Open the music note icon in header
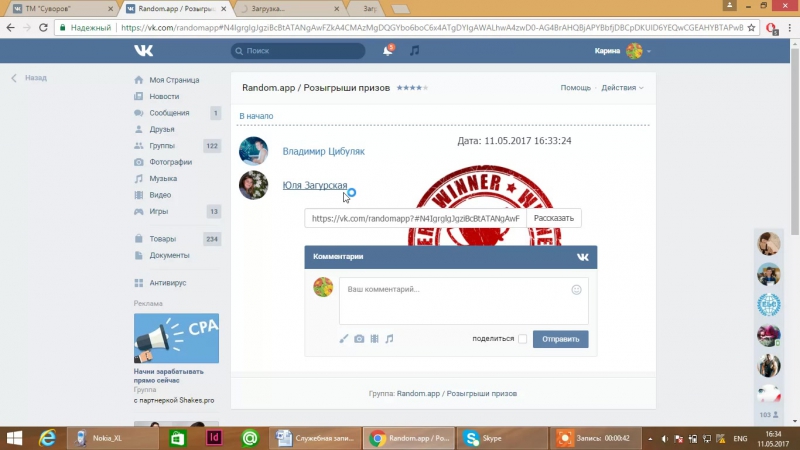The image size is (800, 450). [414, 51]
